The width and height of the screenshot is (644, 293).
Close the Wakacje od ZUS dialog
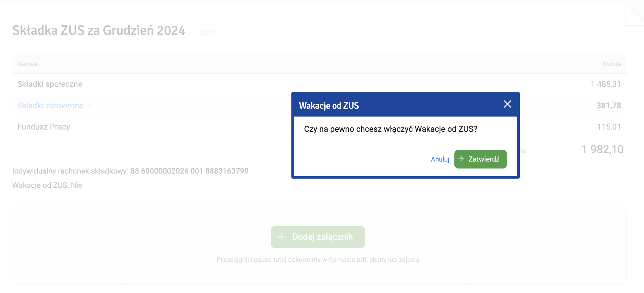pos(507,104)
